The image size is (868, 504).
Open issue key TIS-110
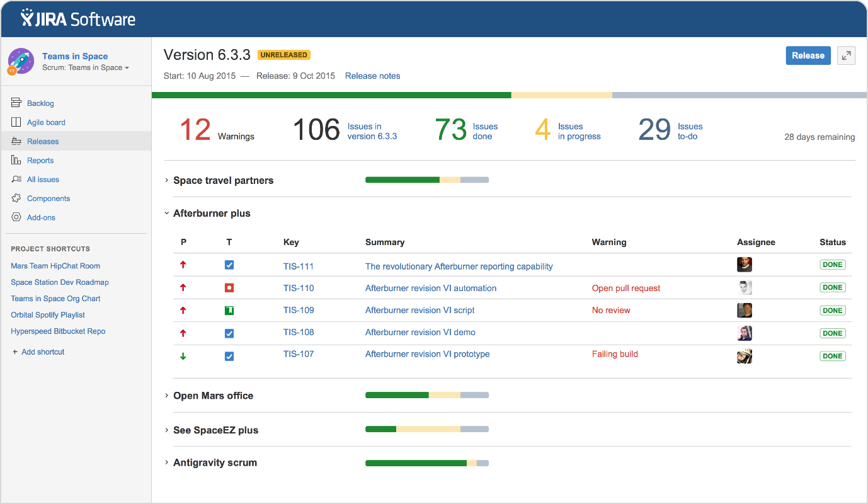(x=299, y=288)
